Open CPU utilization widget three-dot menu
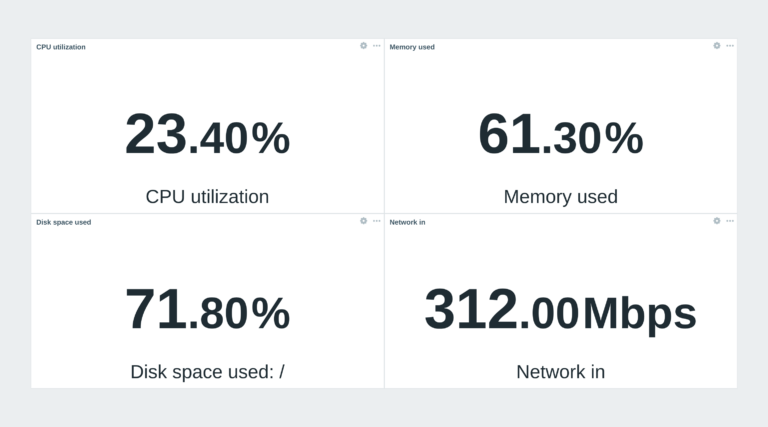Image resolution: width=768 pixels, height=427 pixels. pos(377,46)
